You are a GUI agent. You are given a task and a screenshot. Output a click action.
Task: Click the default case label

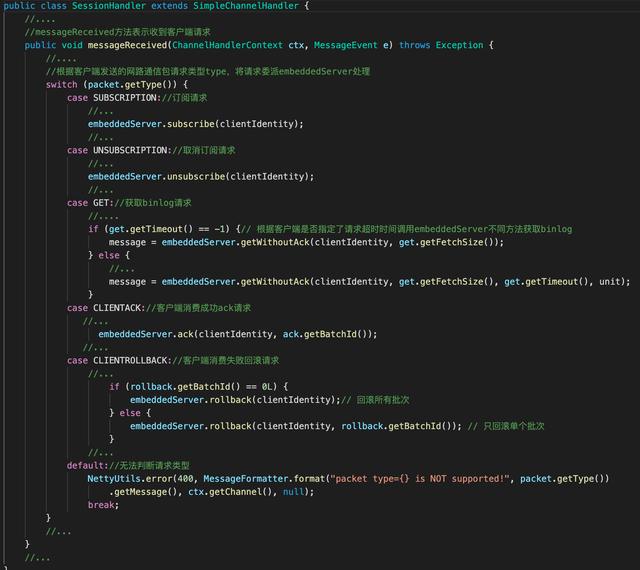[x=87, y=465]
